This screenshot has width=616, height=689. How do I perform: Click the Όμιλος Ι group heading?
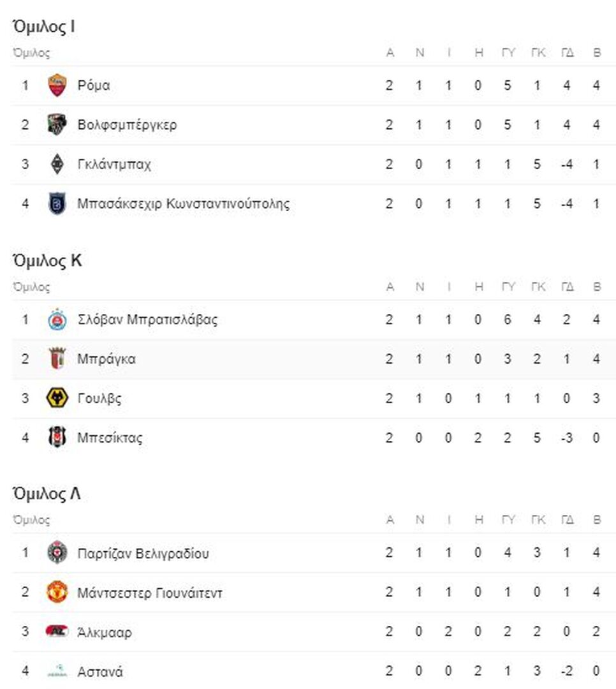pos(44,26)
